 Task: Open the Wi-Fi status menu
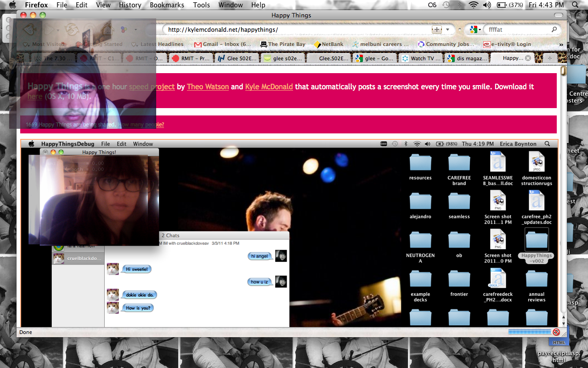click(x=473, y=5)
